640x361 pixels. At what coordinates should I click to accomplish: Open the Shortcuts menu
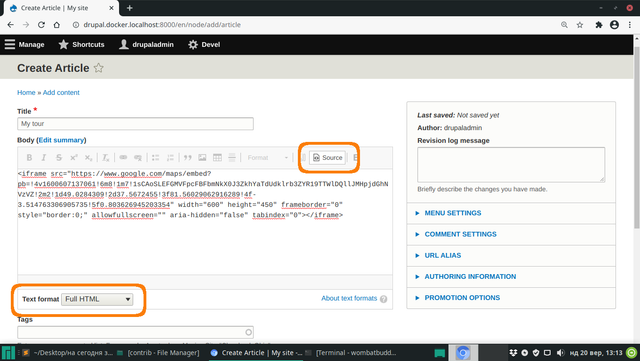click(x=82, y=45)
